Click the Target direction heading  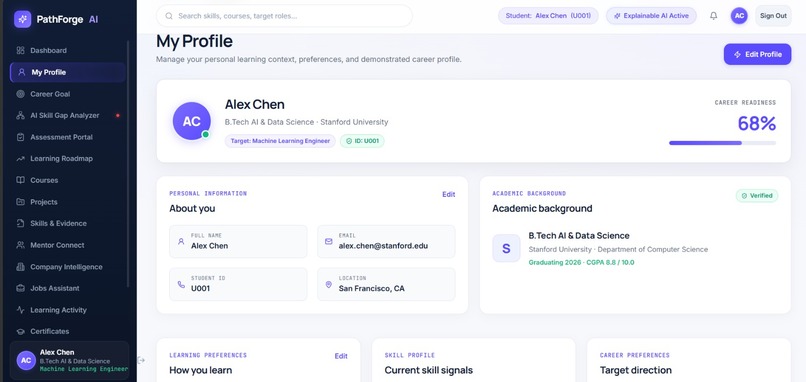point(636,370)
